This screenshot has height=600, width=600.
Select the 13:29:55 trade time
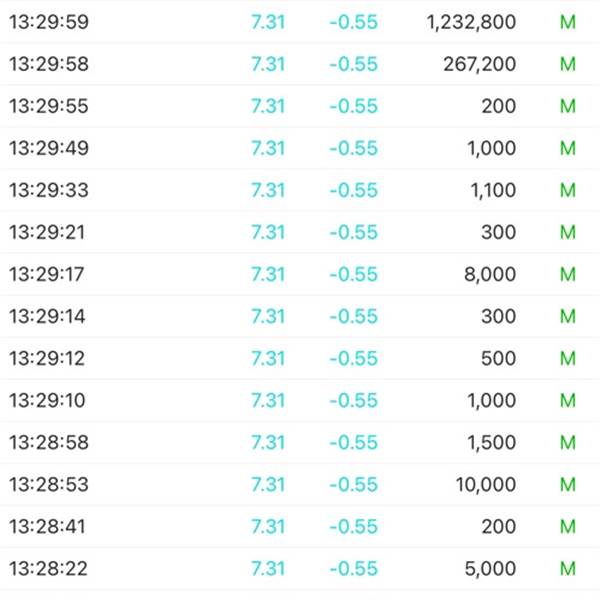pyautogui.click(x=49, y=106)
